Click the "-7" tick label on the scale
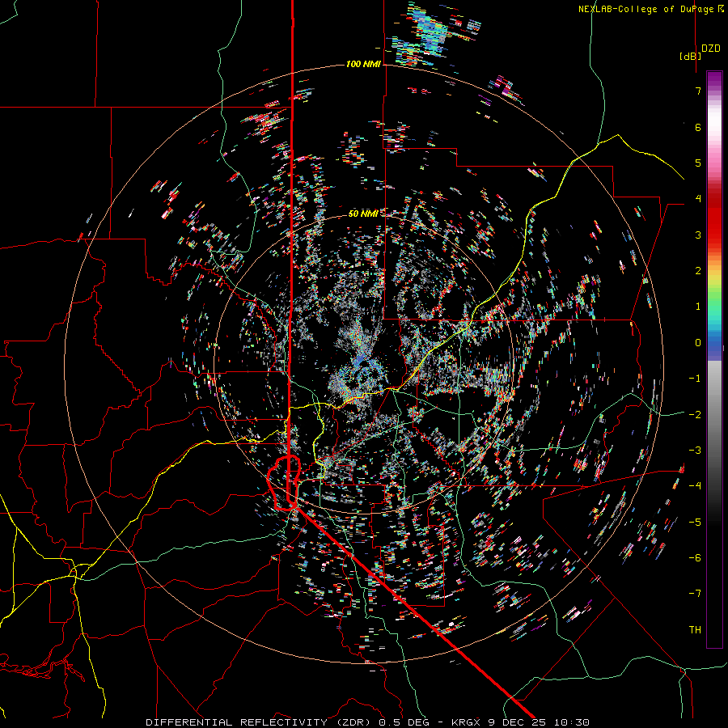Image resolution: width=728 pixels, height=728 pixels. 695,594
